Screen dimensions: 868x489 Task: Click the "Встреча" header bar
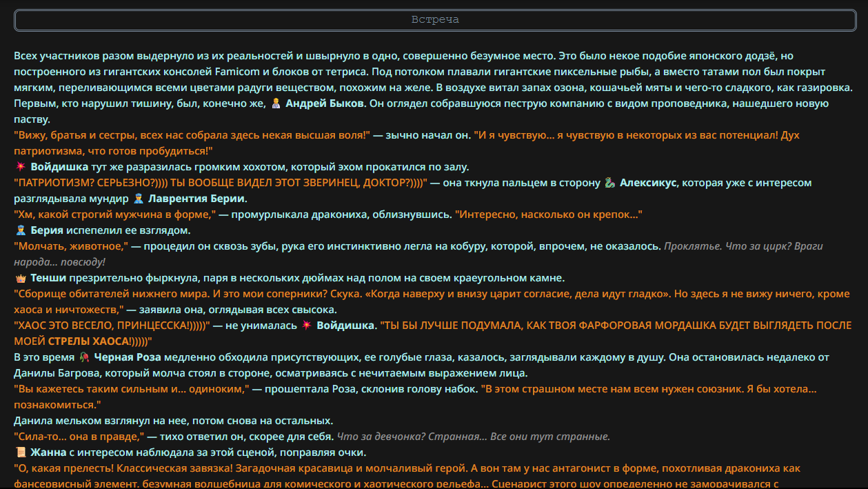[434, 20]
